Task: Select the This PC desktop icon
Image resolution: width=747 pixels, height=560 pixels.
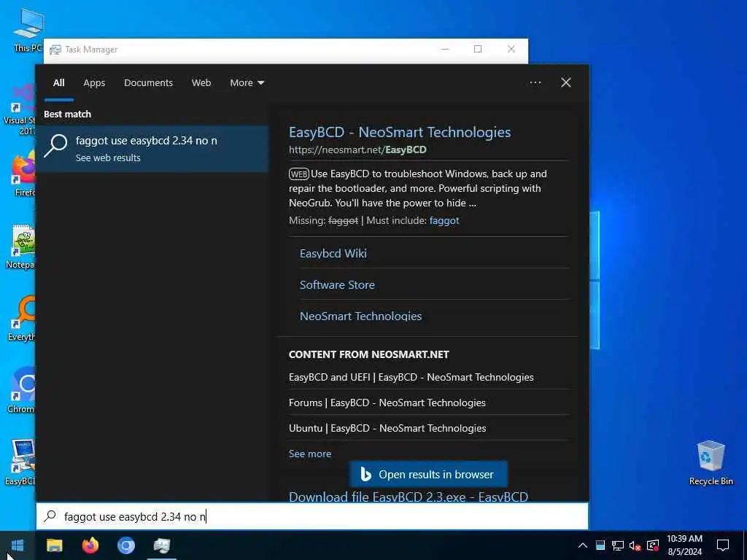Action: (x=28, y=30)
